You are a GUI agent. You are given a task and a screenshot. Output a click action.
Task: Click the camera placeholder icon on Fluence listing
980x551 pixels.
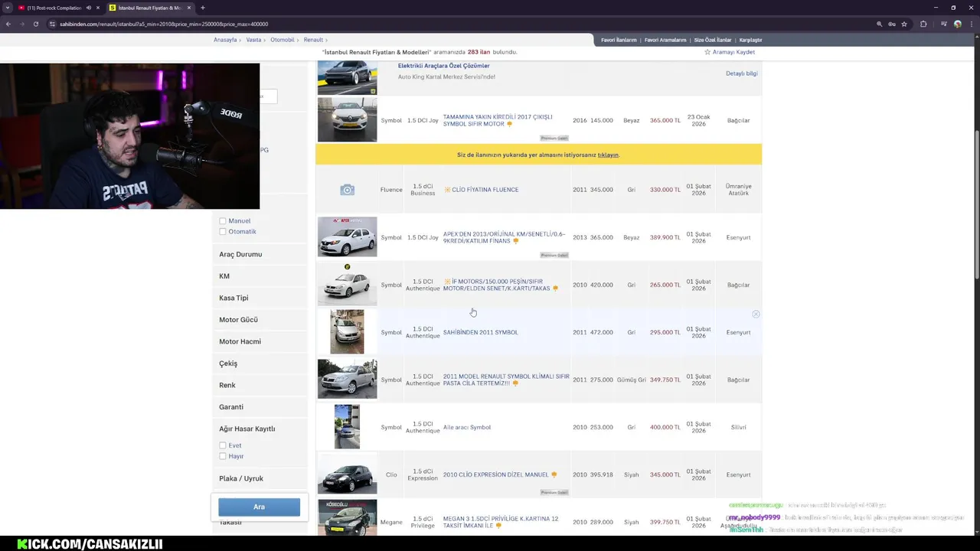348,190
